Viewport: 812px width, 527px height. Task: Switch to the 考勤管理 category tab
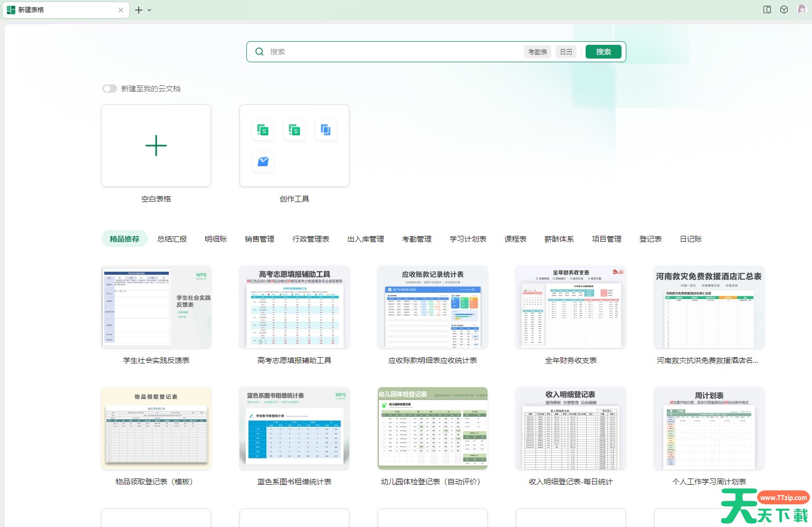[x=416, y=239]
